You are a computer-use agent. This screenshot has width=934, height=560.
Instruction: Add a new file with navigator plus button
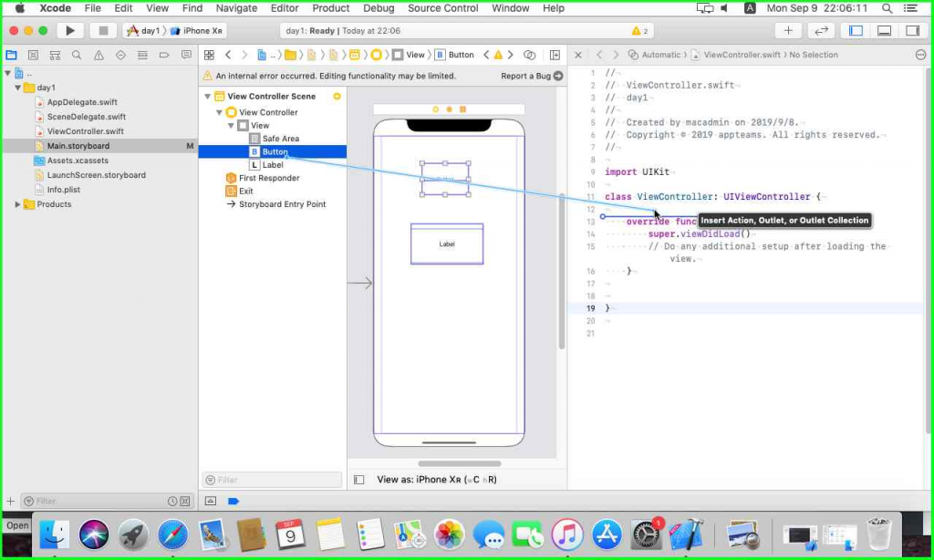pos(10,501)
